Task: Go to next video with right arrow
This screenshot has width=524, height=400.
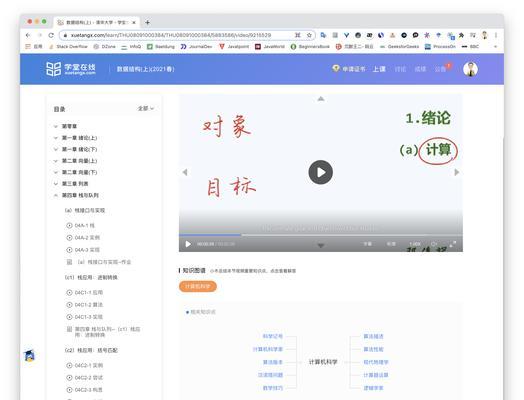Action: pyautogui.click(x=457, y=172)
